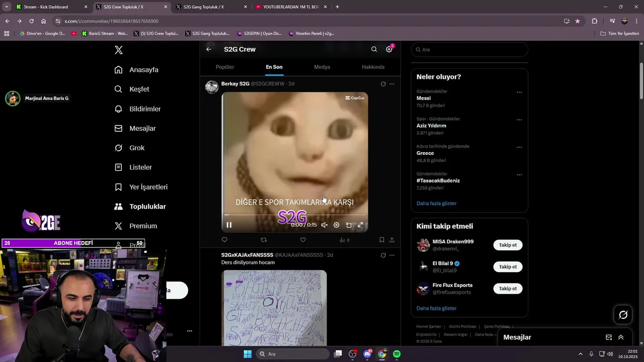The image size is (644, 362).
Task: Switch to Medya tab
Action: [322, 67]
